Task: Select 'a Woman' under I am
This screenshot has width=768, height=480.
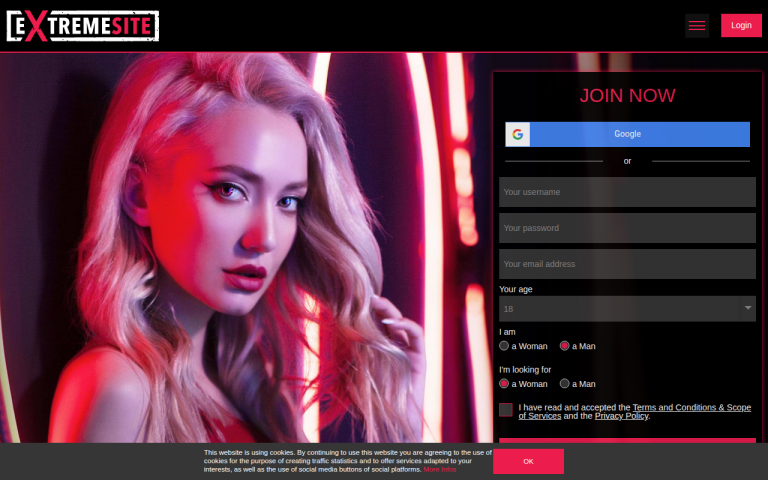Action: click(504, 346)
